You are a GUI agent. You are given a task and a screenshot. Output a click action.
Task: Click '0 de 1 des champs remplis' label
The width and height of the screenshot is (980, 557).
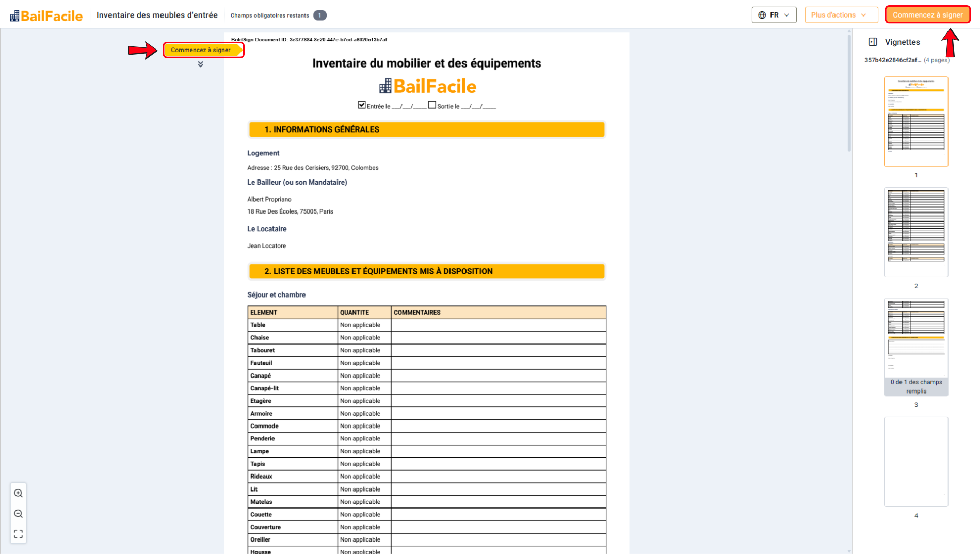915,386
